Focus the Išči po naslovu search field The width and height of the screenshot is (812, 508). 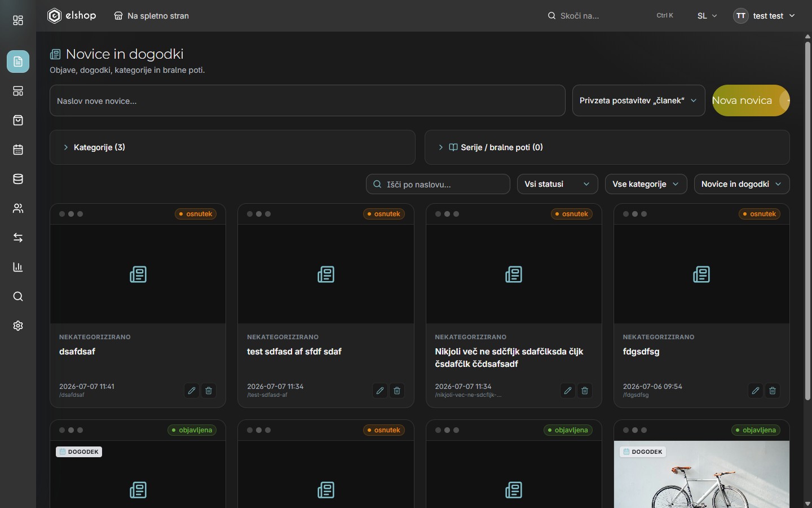(438, 184)
